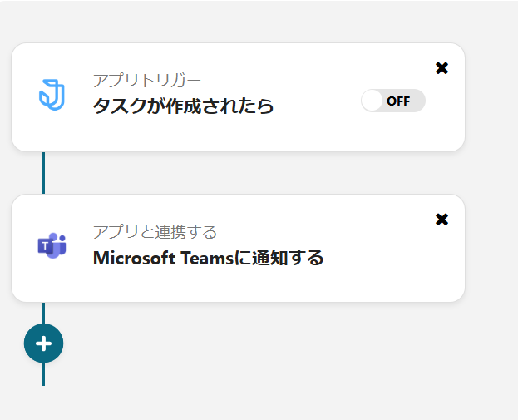Click the Microsoft Teams logo icon

click(x=52, y=245)
